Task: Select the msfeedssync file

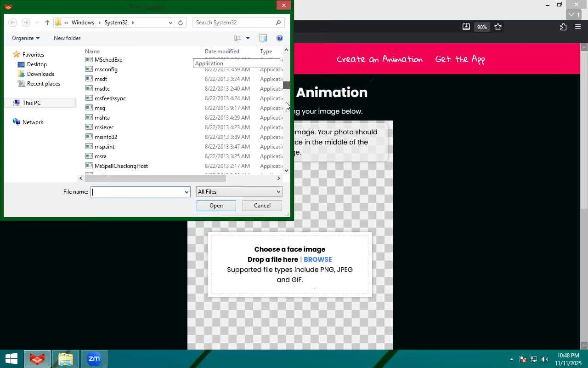Action: pyautogui.click(x=110, y=98)
